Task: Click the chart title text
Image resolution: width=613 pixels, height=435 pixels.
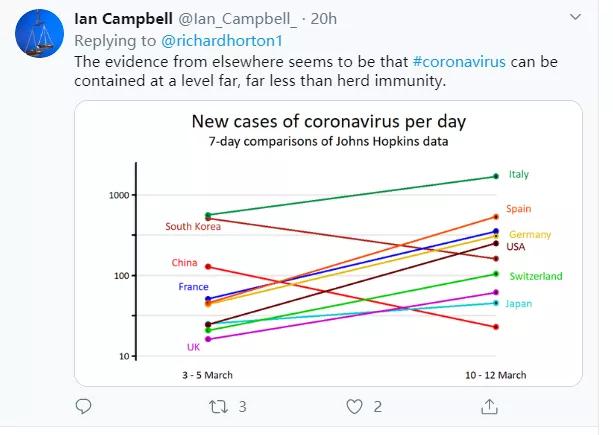Action: click(x=329, y=123)
